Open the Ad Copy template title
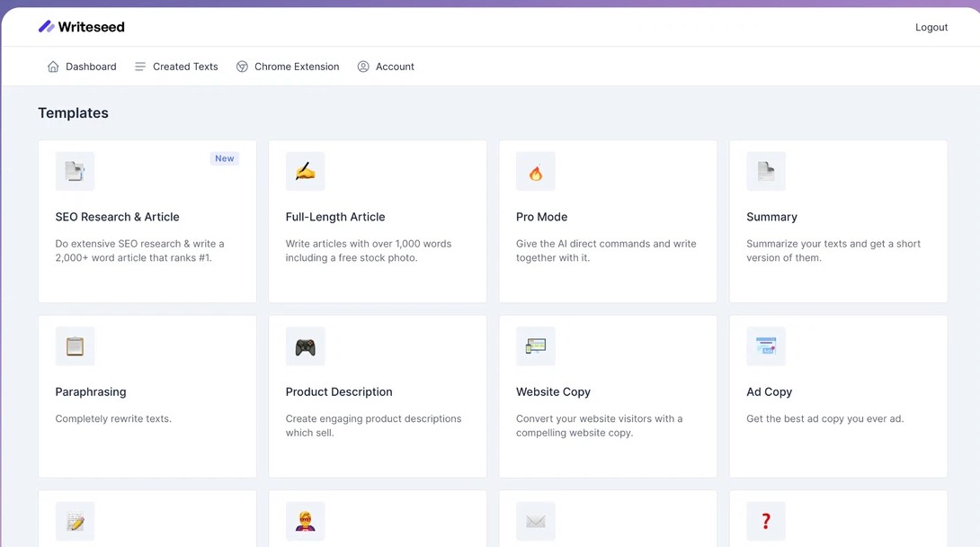Screen dimensions: 980x547 tap(769, 391)
